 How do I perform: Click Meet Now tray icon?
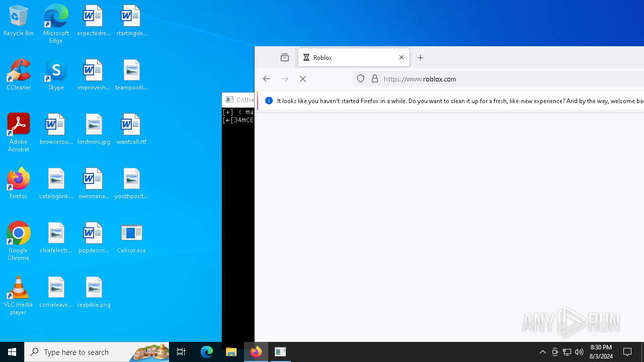[x=555, y=352]
